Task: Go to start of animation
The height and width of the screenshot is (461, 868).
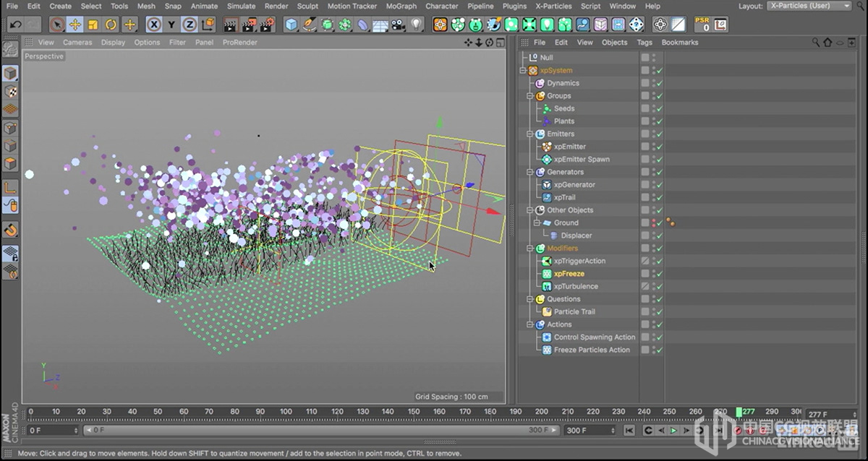Action: tap(629, 431)
